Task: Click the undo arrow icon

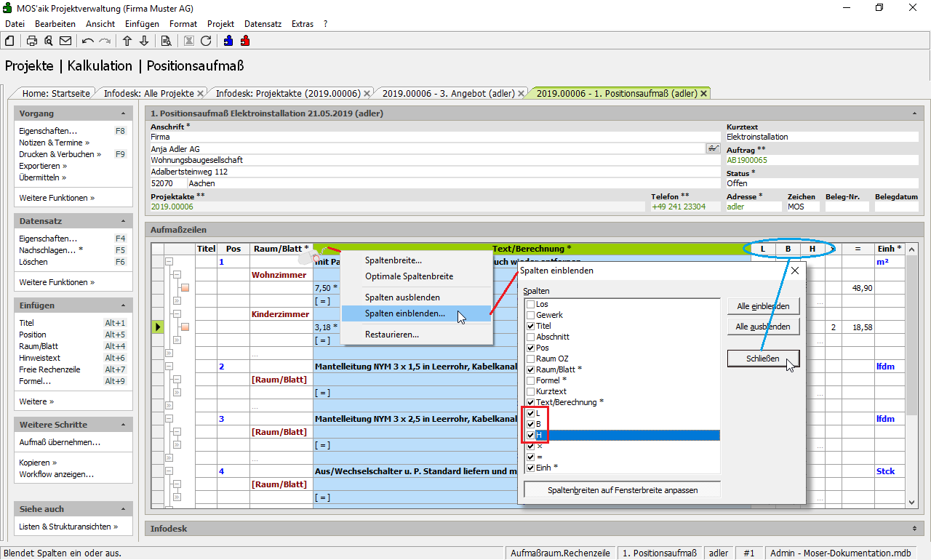Action: pos(88,41)
